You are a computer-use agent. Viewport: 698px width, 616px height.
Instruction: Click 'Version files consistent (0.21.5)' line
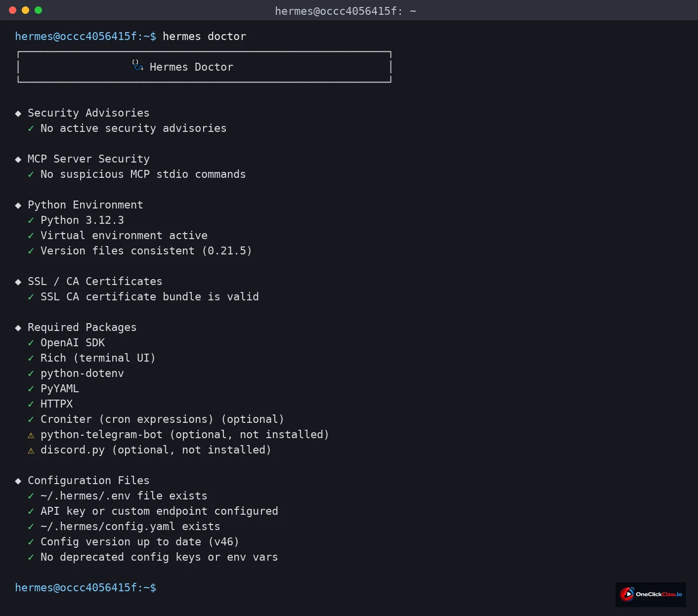coord(146,251)
